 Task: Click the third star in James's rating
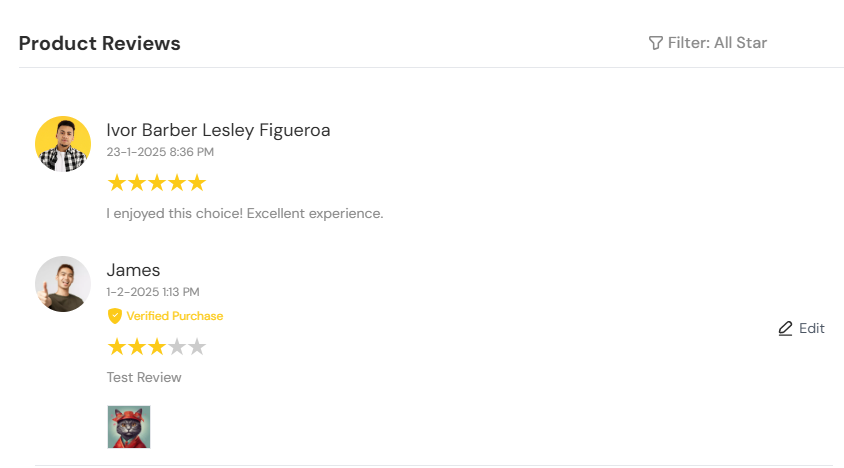tap(157, 347)
